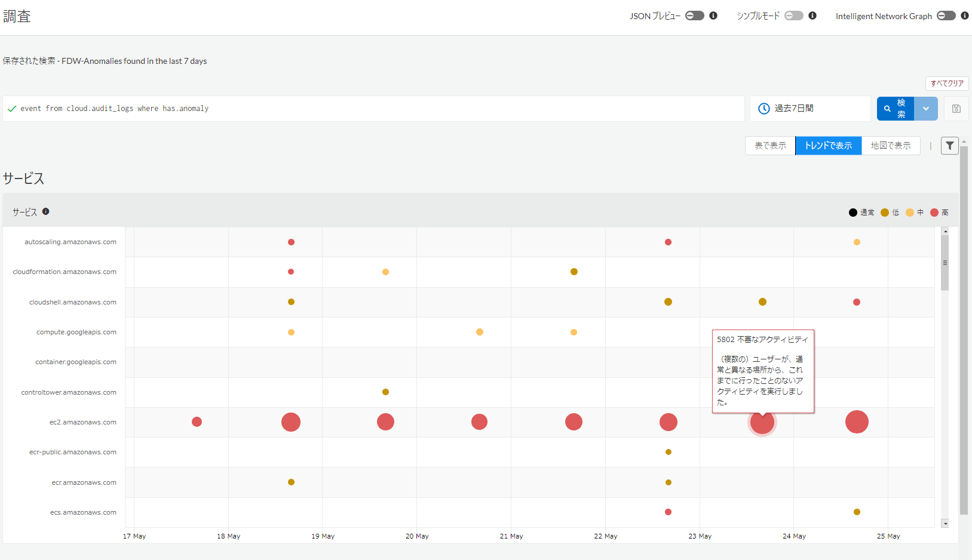This screenshot has height=560, width=972.
Task: Click the compute.googleapis dot on 20 May
Action: coord(480,332)
